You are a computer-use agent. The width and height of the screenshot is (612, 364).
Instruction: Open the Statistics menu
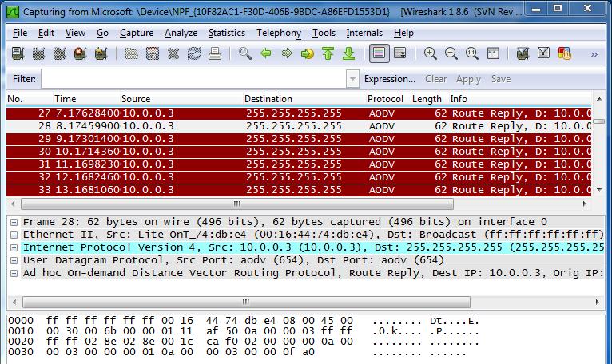coord(227,33)
